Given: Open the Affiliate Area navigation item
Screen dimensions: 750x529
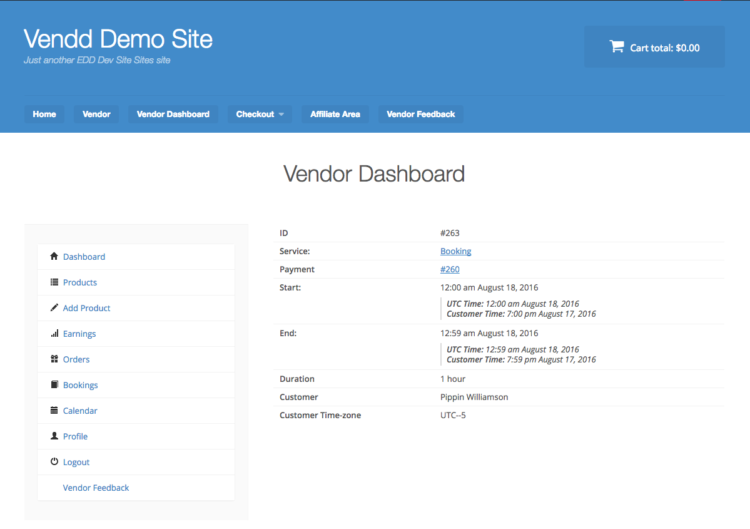Looking at the screenshot, I should 335,114.
